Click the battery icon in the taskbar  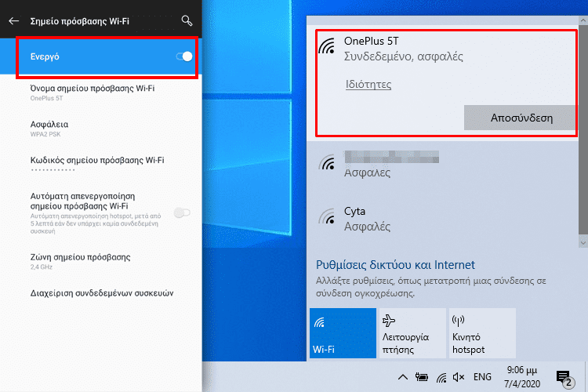point(422,377)
